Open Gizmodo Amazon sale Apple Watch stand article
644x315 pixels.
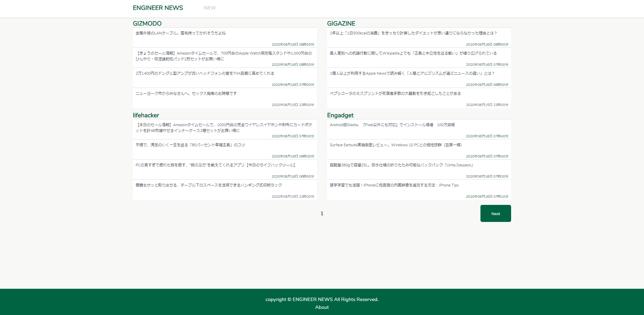pos(224,56)
